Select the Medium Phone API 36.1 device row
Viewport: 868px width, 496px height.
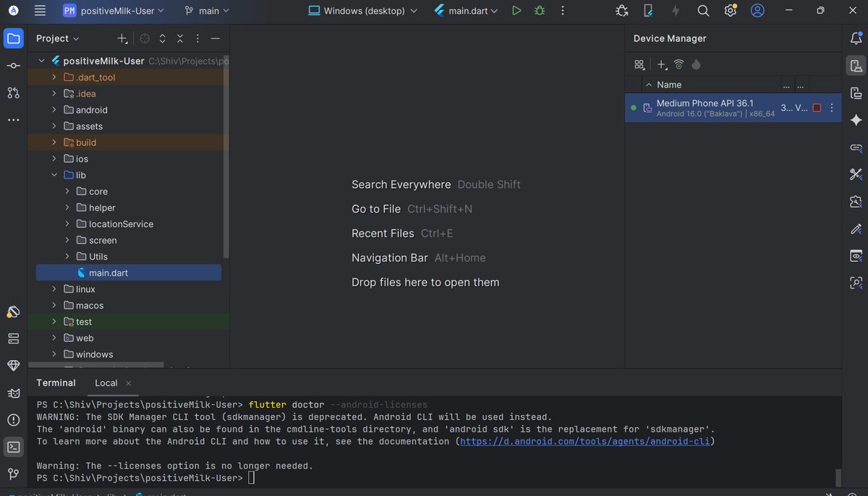pyautogui.click(x=733, y=108)
